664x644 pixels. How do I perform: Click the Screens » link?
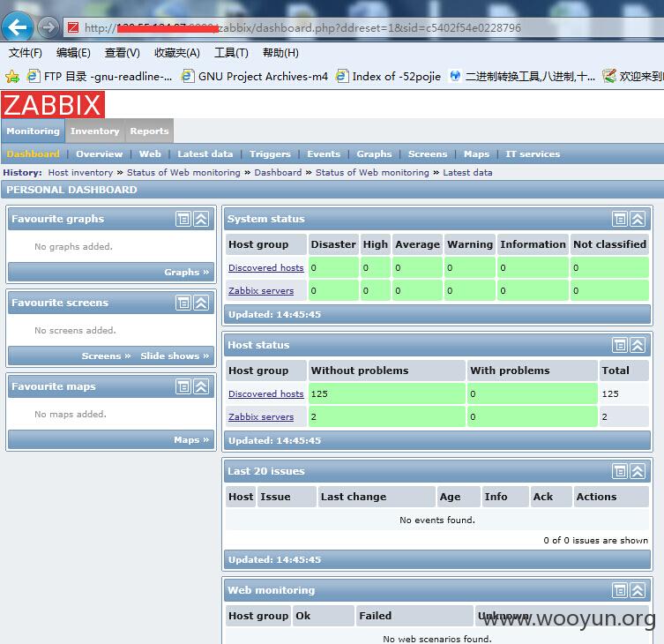pyautogui.click(x=106, y=356)
